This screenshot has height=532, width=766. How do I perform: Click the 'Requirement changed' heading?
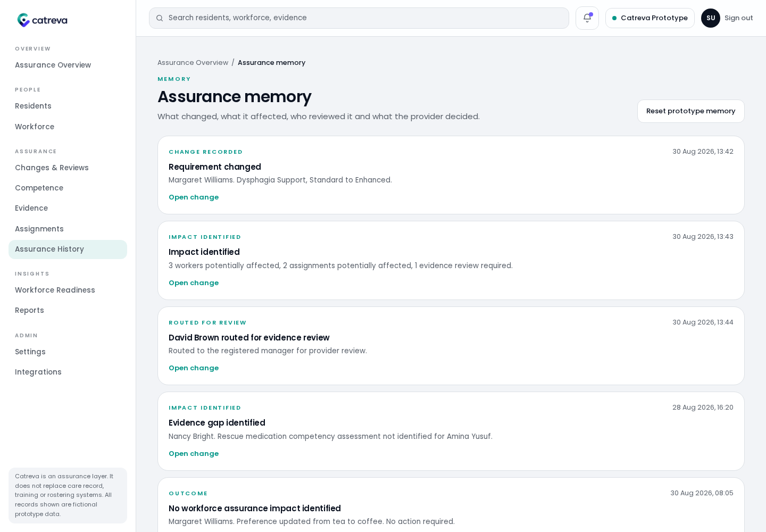click(215, 167)
